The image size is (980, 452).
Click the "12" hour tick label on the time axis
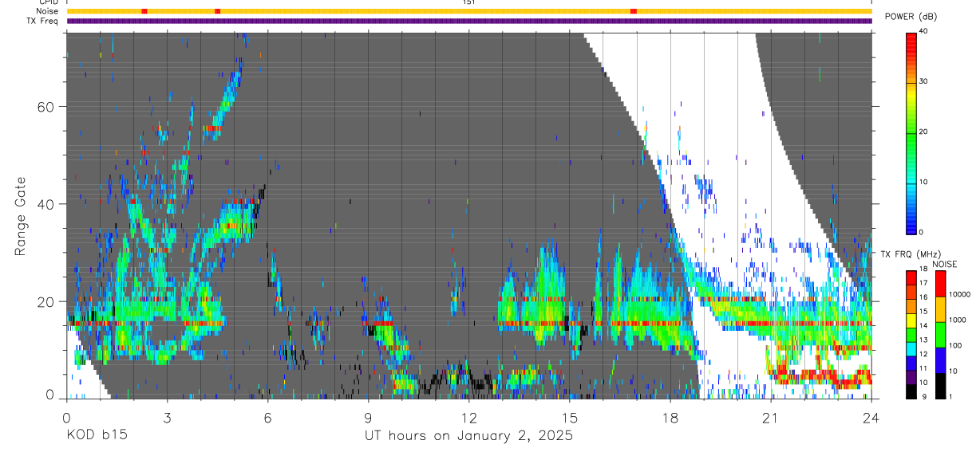[x=469, y=417]
